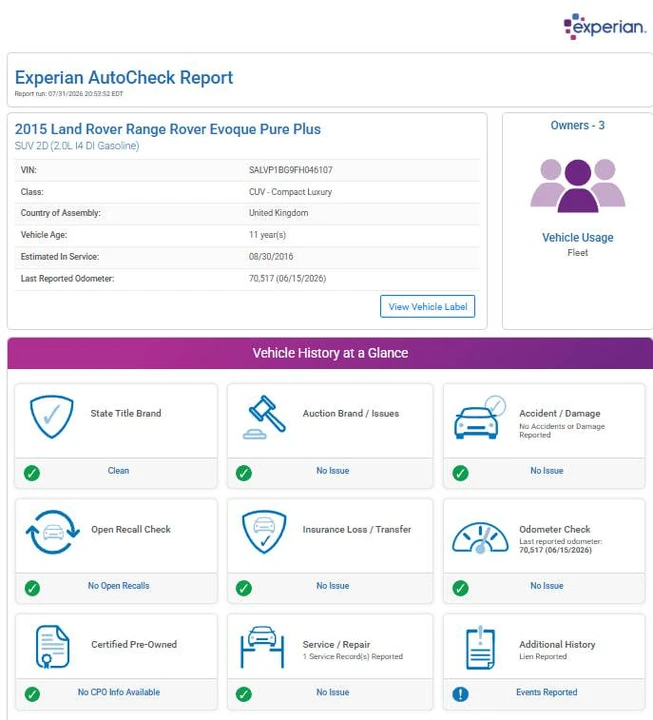Click the Estimated In Service date 08/30/2016

tap(271, 257)
